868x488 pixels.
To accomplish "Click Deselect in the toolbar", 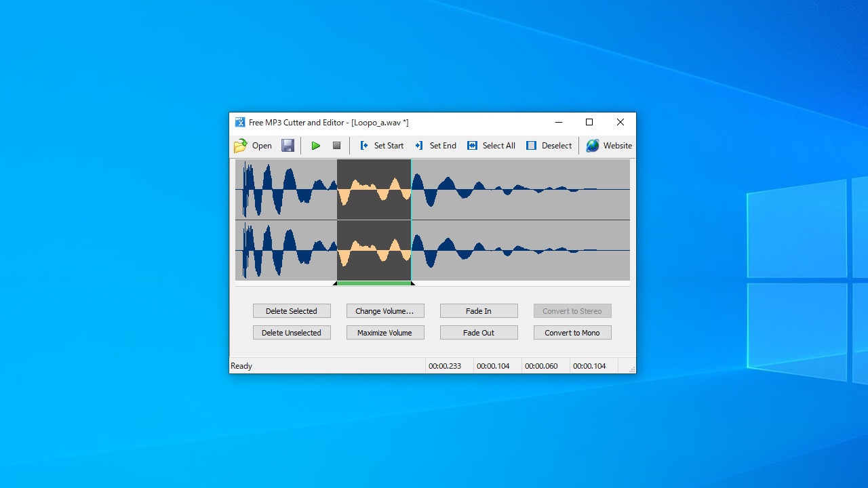I will pos(549,146).
